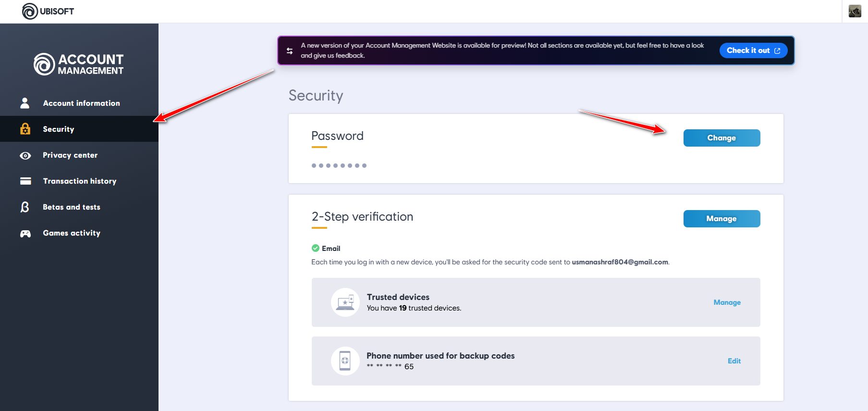Click Edit link for backup phone number

point(734,361)
